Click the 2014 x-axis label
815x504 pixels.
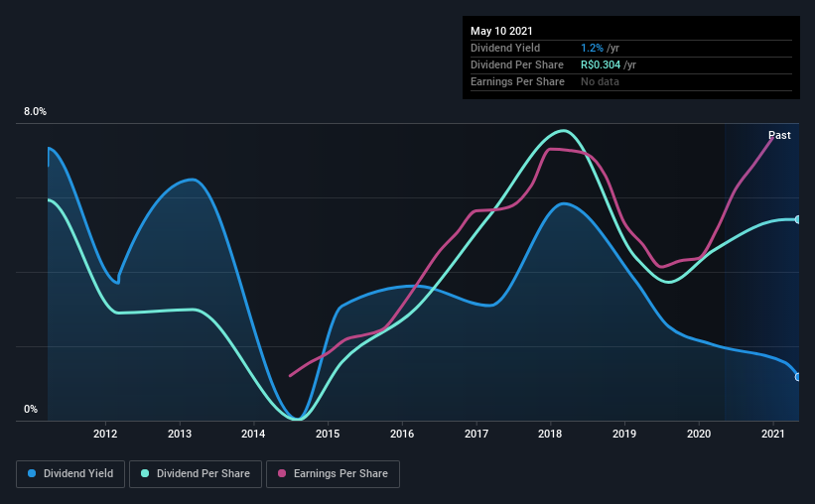[x=253, y=434]
